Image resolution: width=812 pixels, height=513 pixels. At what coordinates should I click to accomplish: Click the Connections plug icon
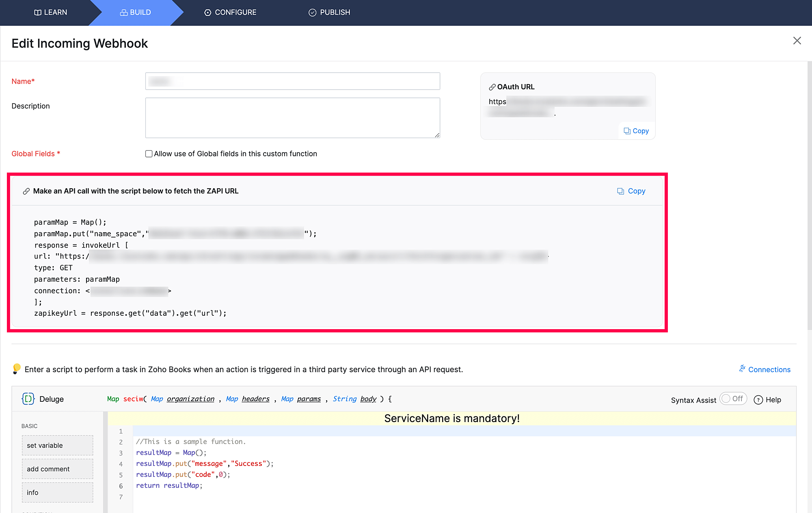point(742,369)
